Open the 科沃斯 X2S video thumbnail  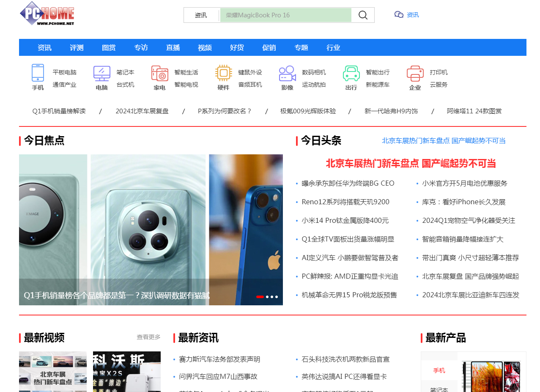tap(127, 372)
